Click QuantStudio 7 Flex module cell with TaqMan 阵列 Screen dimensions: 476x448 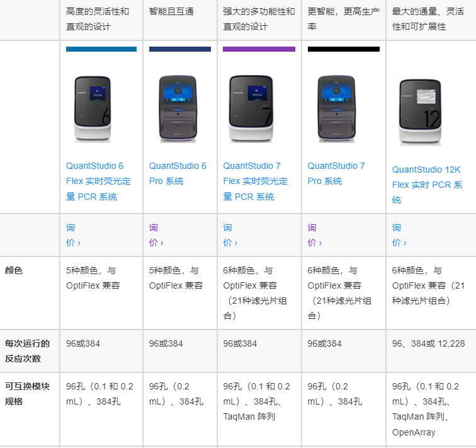pyautogui.click(x=259, y=410)
